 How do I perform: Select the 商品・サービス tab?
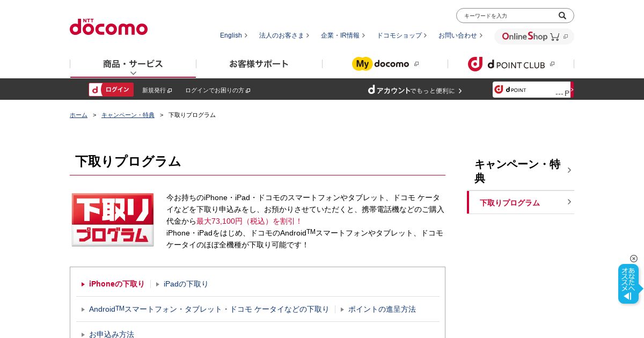[133, 64]
